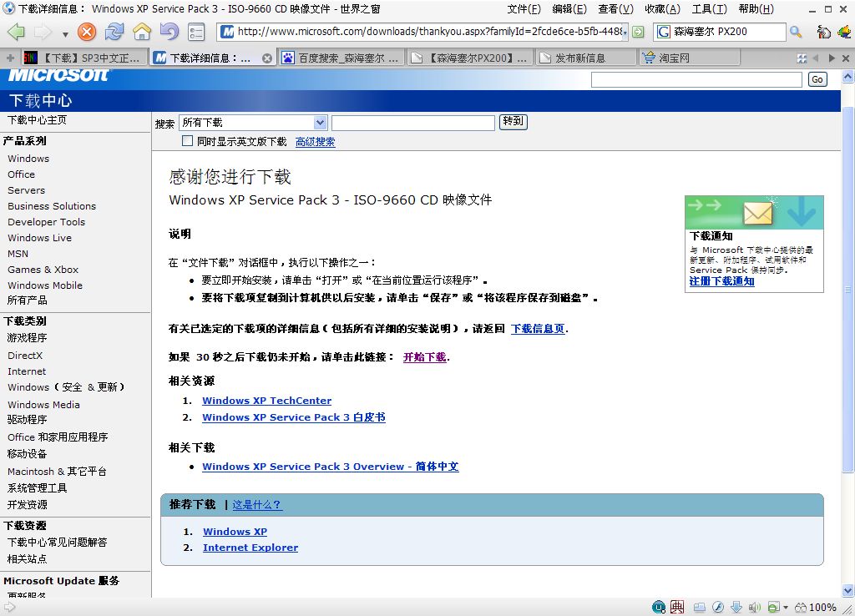Open the Windows XP TechCenter link
Viewport: 855px width, 616px height.
coord(266,401)
